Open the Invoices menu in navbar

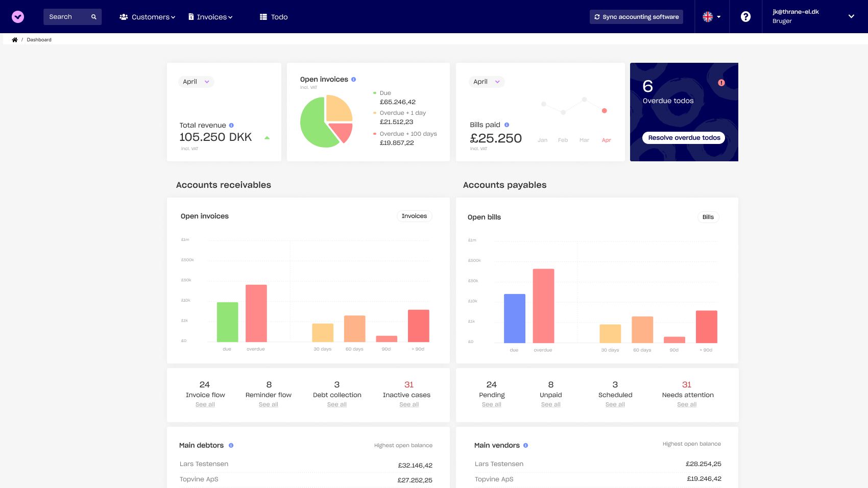210,17
